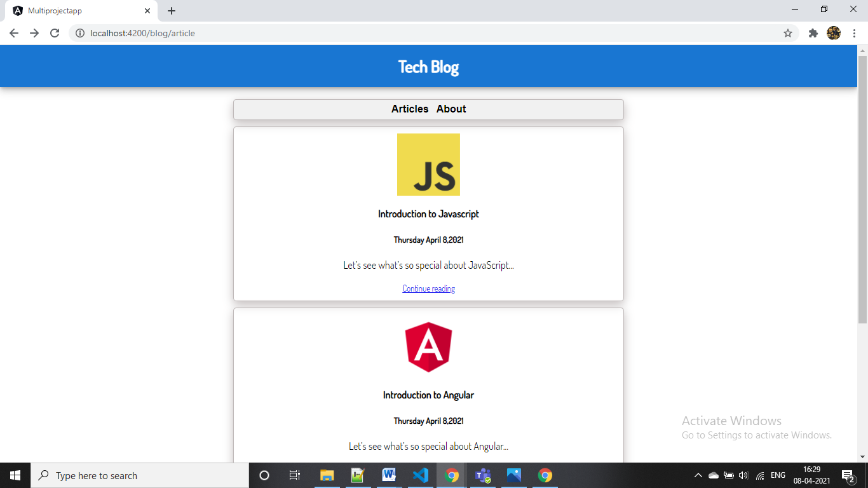The height and width of the screenshot is (488, 868).
Task: Switch to the active Chrome taskbar icon
Action: click(x=452, y=475)
